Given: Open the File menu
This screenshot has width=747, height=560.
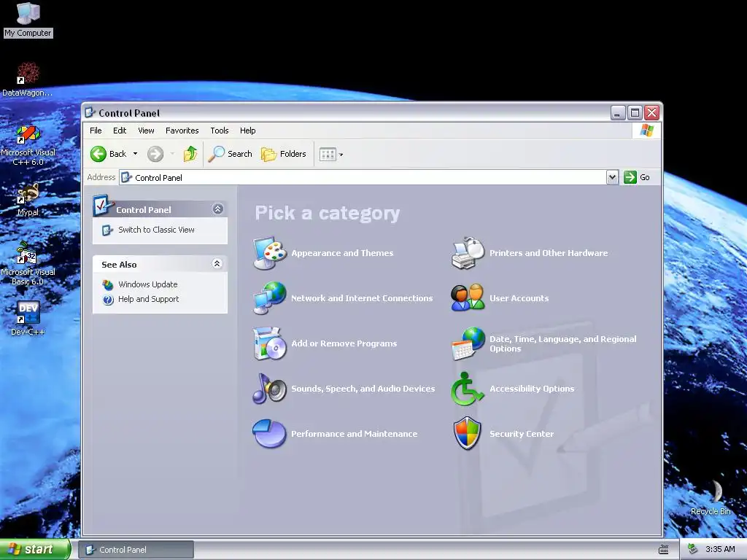Looking at the screenshot, I should point(96,131).
